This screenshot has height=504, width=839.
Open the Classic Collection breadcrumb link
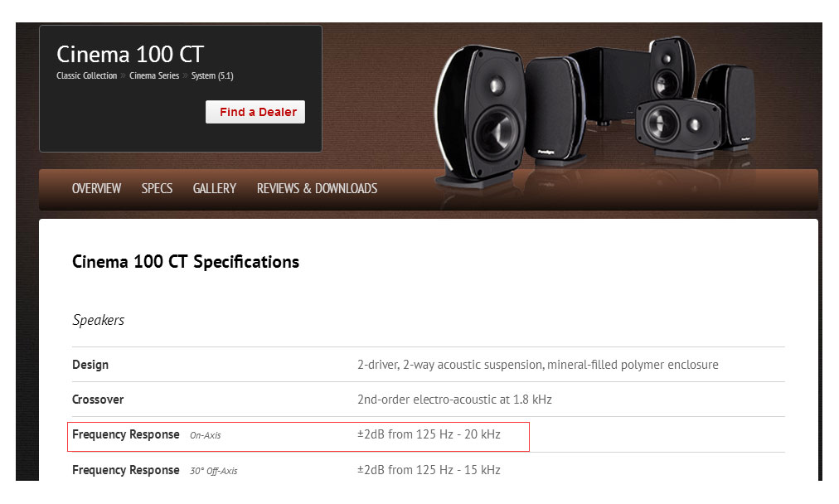[x=87, y=76]
